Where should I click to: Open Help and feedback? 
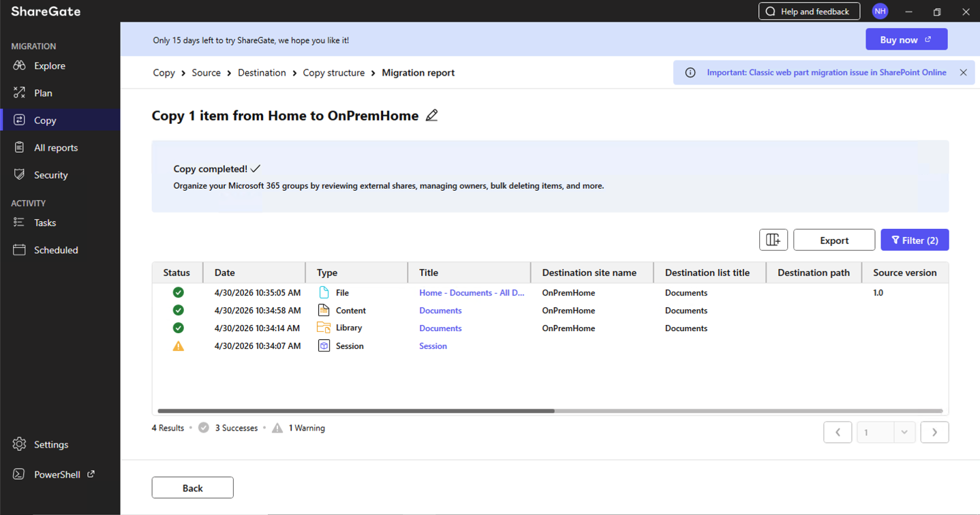point(809,11)
